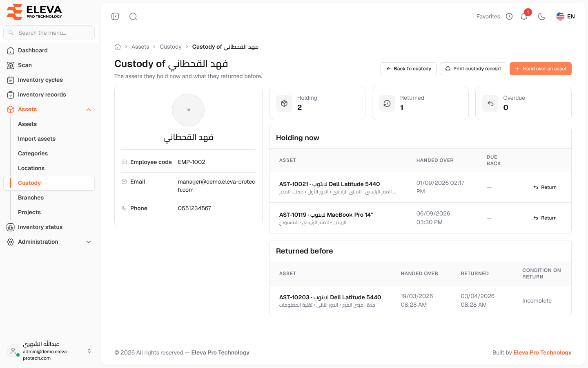Click home icon in breadcrumb

click(x=118, y=47)
